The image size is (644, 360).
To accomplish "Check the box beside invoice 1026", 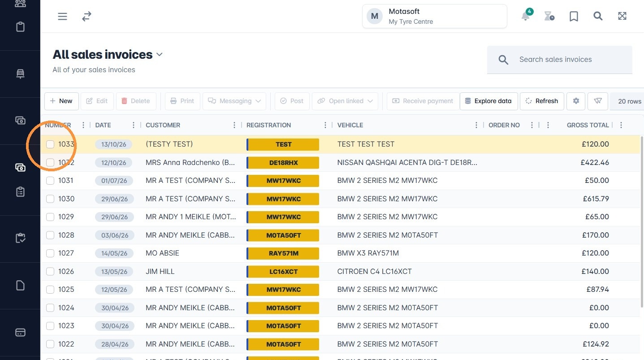I will click(50, 271).
